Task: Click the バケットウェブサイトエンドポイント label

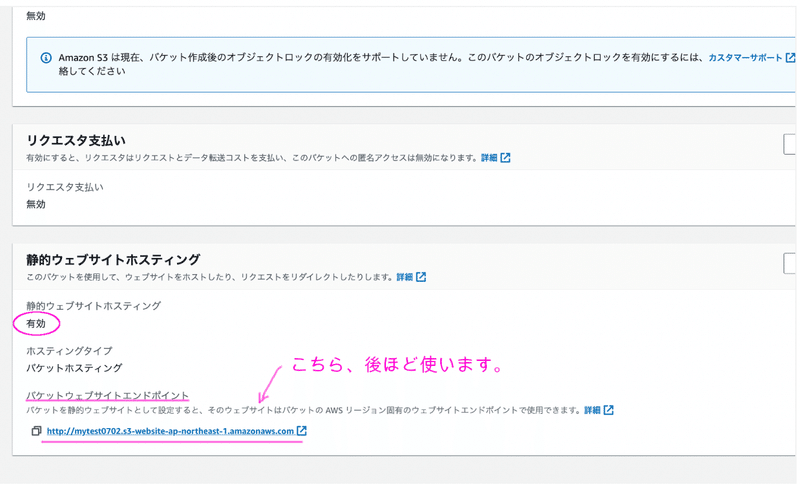Action: 108,395
